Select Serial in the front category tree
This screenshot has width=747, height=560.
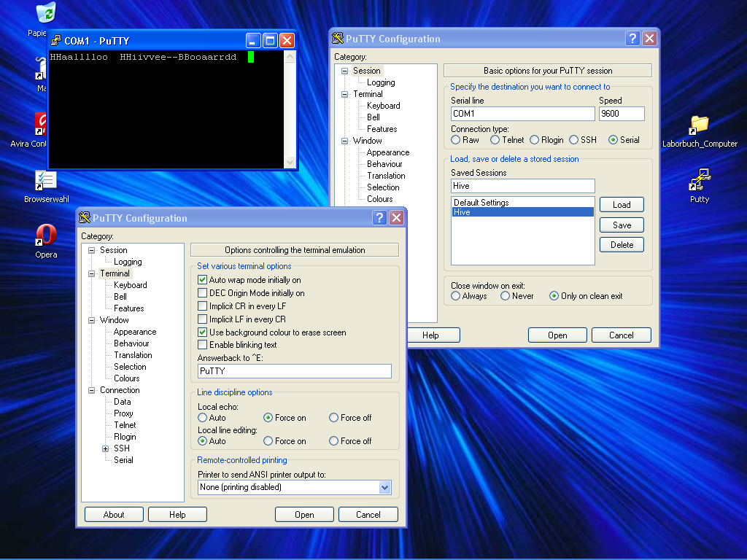(123, 459)
